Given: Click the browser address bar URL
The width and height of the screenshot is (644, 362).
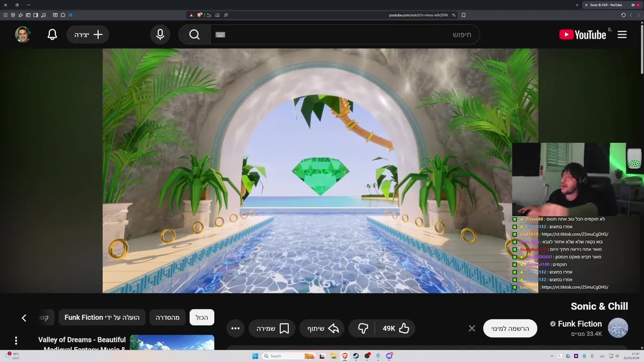Looking at the screenshot, I should 418,15.
